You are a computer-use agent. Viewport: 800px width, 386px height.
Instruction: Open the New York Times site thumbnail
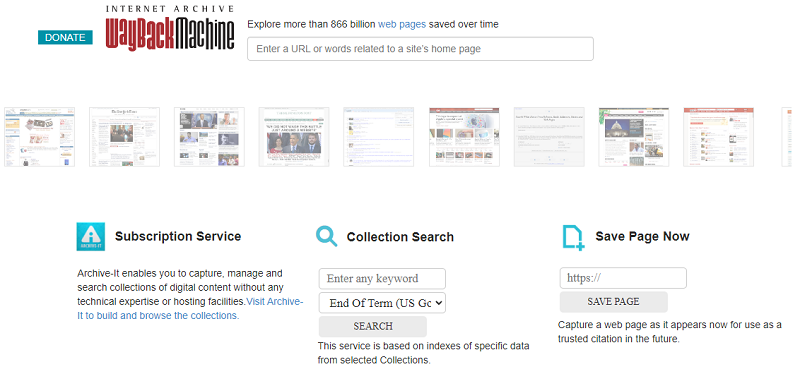(x=124, y=137)
